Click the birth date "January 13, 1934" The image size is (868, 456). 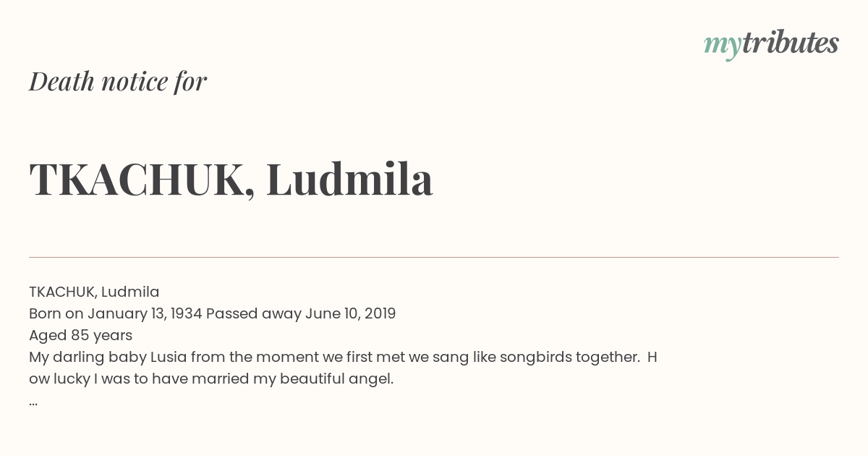coord(145,313)
